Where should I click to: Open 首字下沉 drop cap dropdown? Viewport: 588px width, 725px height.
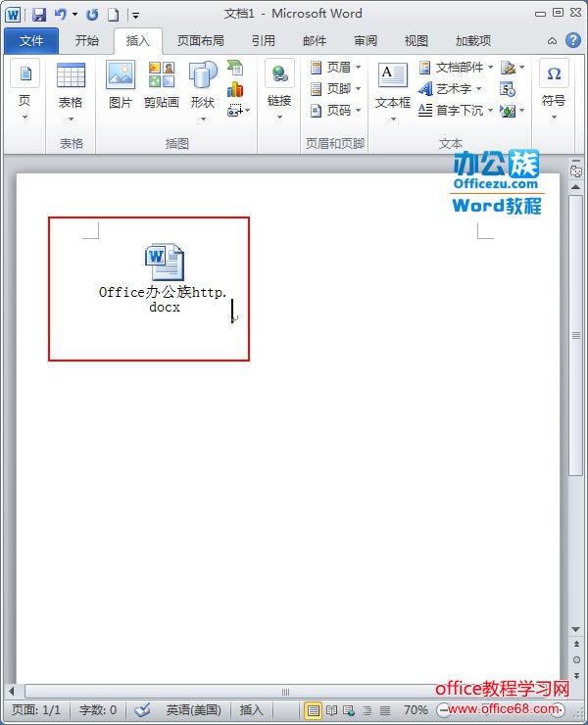[x=456, y=111]
